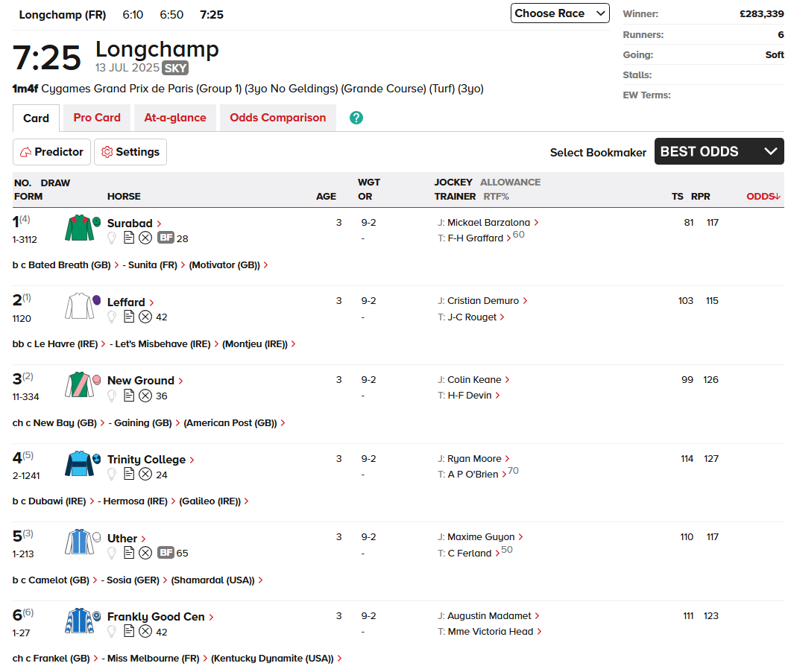This screenshot has width=791, height=672.
Task: Click Uther's BF beaten favourite badge
Action: (166, 553)
